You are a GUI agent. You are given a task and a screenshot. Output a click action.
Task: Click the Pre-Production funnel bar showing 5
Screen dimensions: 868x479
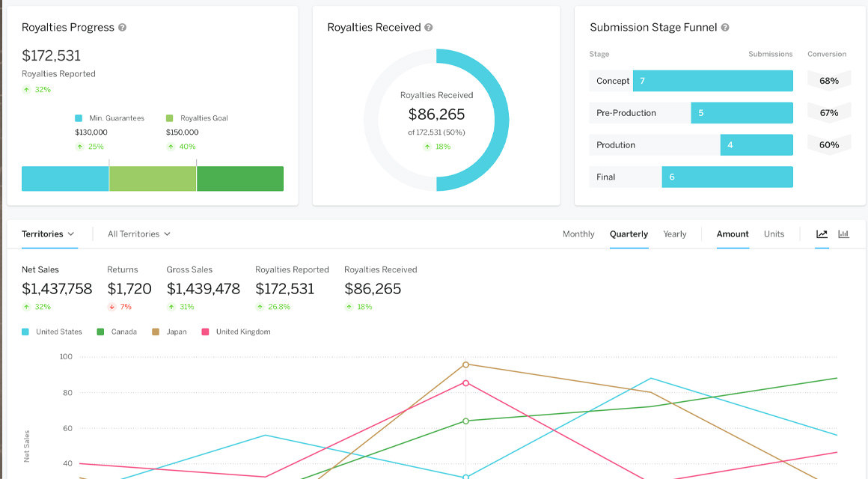742,113
